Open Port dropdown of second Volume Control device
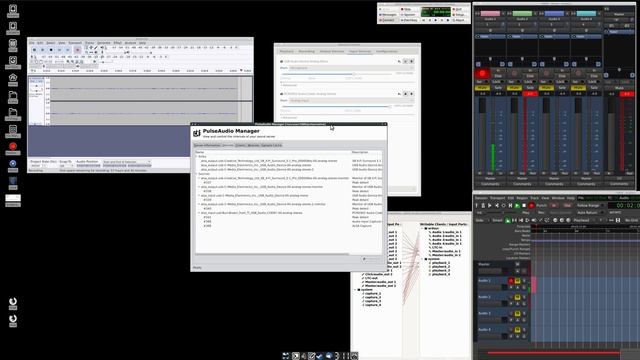640x360 pixels. (x=351, y=100)
